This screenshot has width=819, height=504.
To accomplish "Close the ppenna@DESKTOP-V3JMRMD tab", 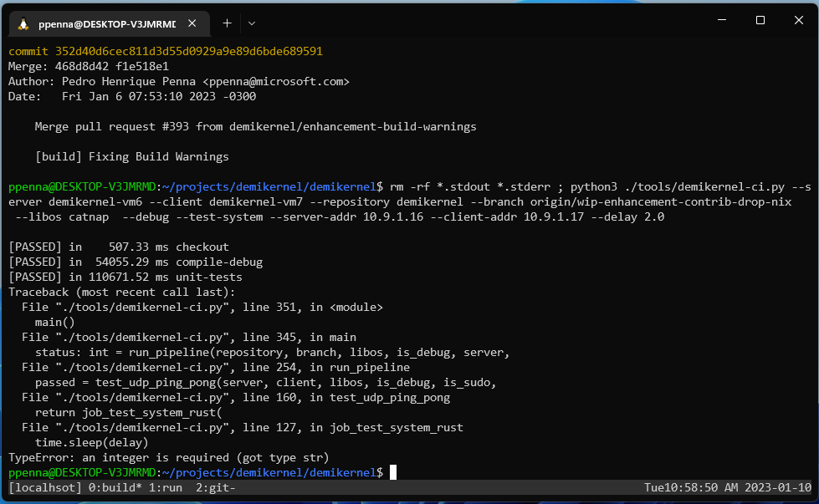I will pos(192,23).
